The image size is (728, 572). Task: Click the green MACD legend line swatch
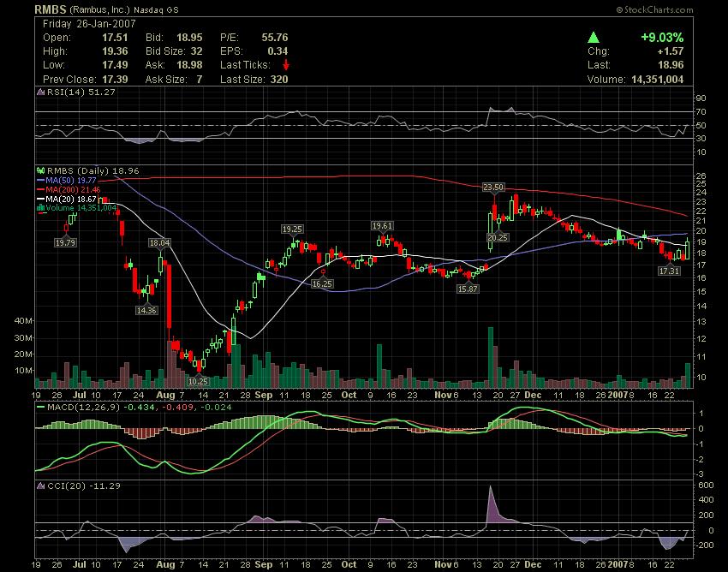[40, 408]
